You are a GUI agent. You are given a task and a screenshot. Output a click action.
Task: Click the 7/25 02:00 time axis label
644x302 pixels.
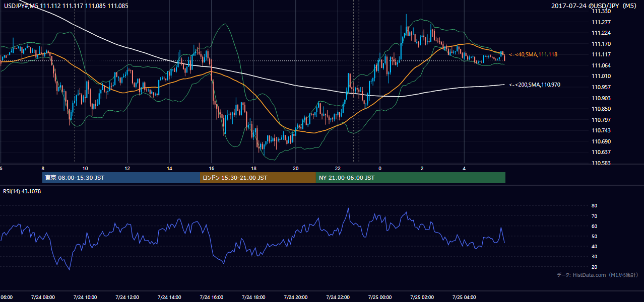click(421, 297)
